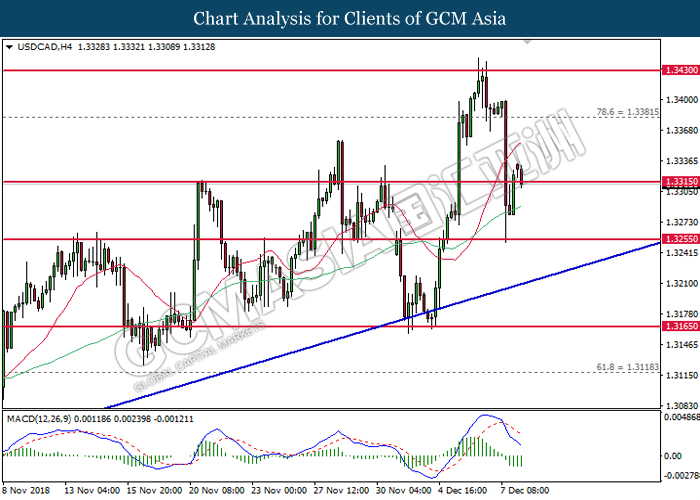Click the 1.31465 price axis value
Viewport: 700px width, 500px height.
click(x=682, y=345)
